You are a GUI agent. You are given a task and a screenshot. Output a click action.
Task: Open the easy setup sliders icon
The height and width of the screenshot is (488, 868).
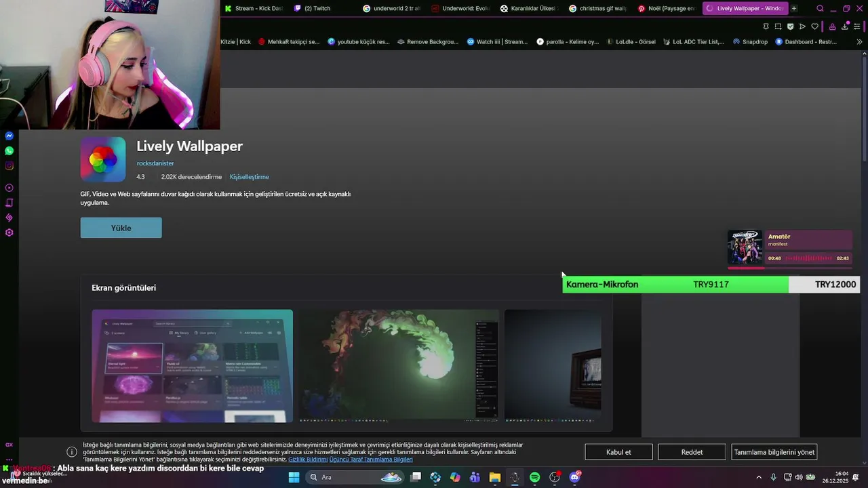pyautogui.click(x=857, y=26)
